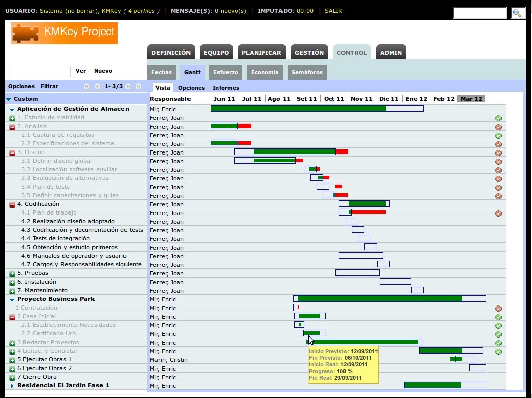Click the KMKey Project logo
This screenshot has height=398, width=532.
(x=65, y=33)
